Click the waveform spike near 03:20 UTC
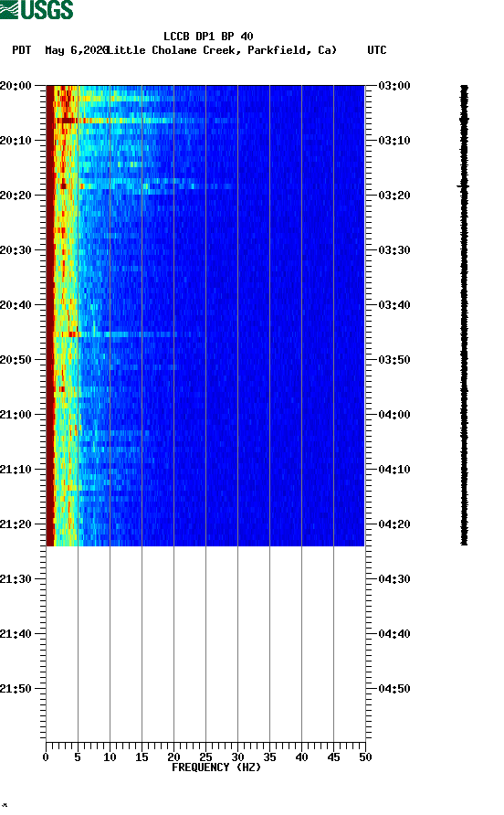 tap(463, 185)
